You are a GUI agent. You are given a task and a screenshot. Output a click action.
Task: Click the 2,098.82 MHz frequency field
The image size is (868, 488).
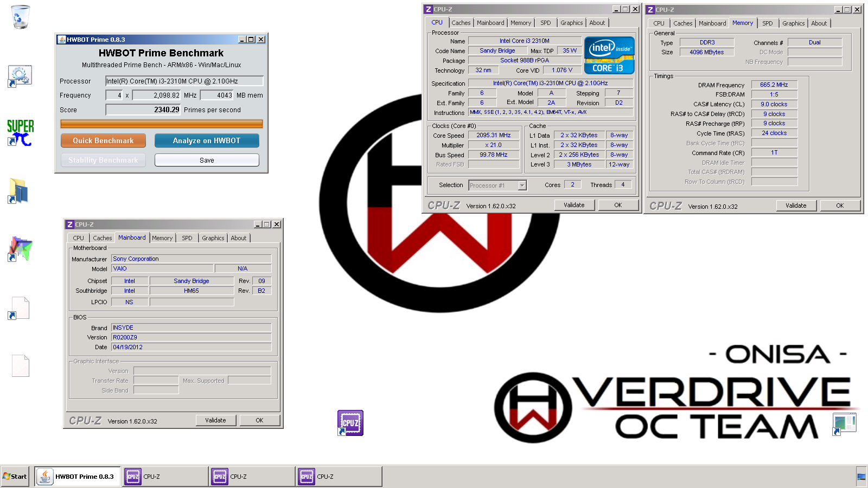pyautogui.click(x=157, y=95)
